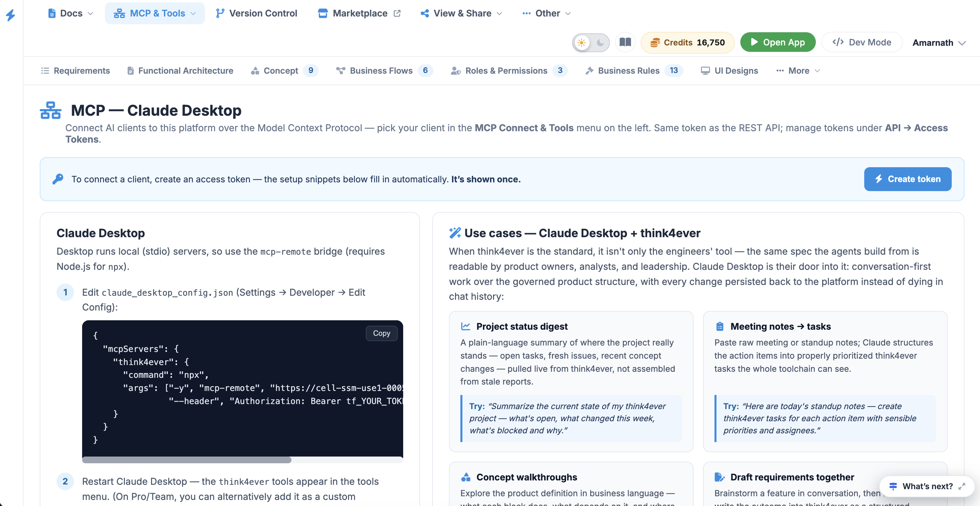980x506 pixels.
Task: Switch to dark theme moon icon
Action: coord(600,43)
